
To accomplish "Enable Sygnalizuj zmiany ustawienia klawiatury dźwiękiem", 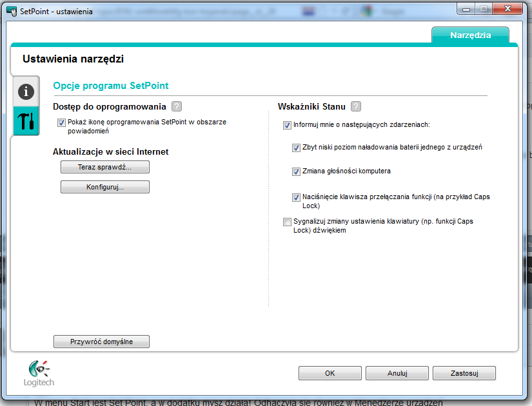I will 287,222.
